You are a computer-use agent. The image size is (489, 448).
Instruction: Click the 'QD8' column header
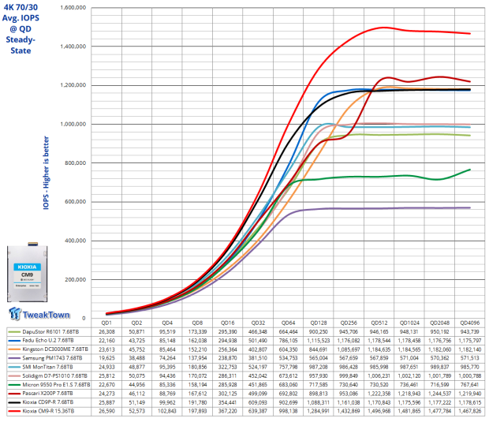point(197,323)
